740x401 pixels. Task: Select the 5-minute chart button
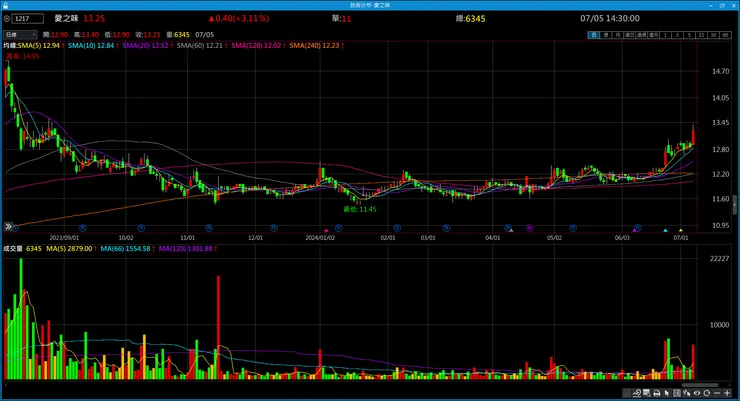[x=690, y=35]
